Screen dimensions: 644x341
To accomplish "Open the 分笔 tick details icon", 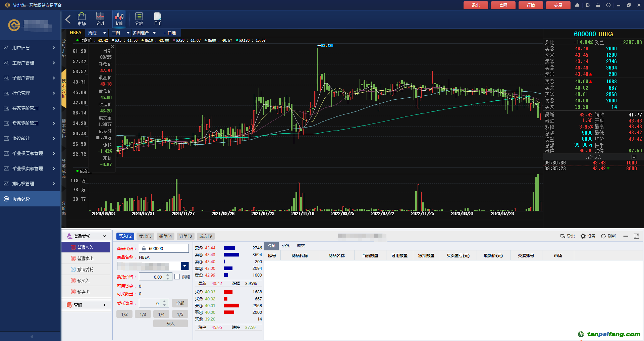I will click(x=139, y=19).
